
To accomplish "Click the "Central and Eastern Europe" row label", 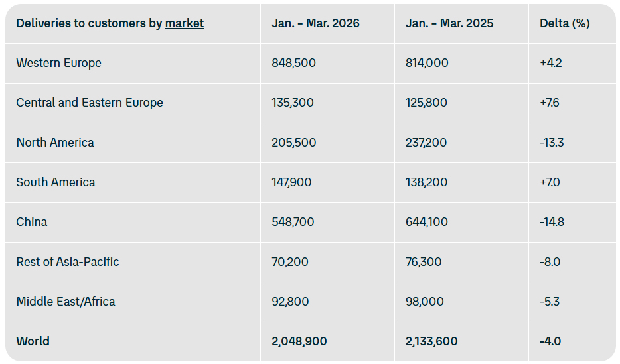I will (x=90, y=103).
